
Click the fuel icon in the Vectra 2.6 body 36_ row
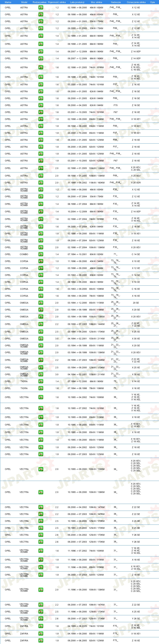41,535
